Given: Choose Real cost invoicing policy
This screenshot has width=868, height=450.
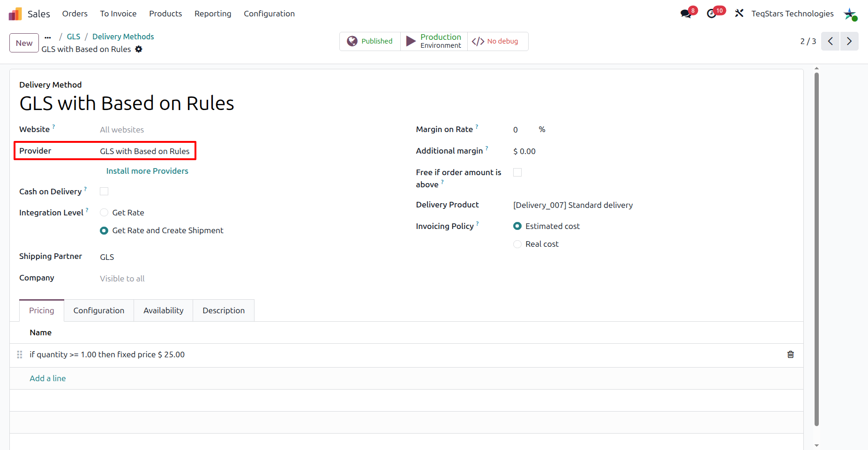Looking at the screenshot, I should pyautogui.click(x=517, y=244).
